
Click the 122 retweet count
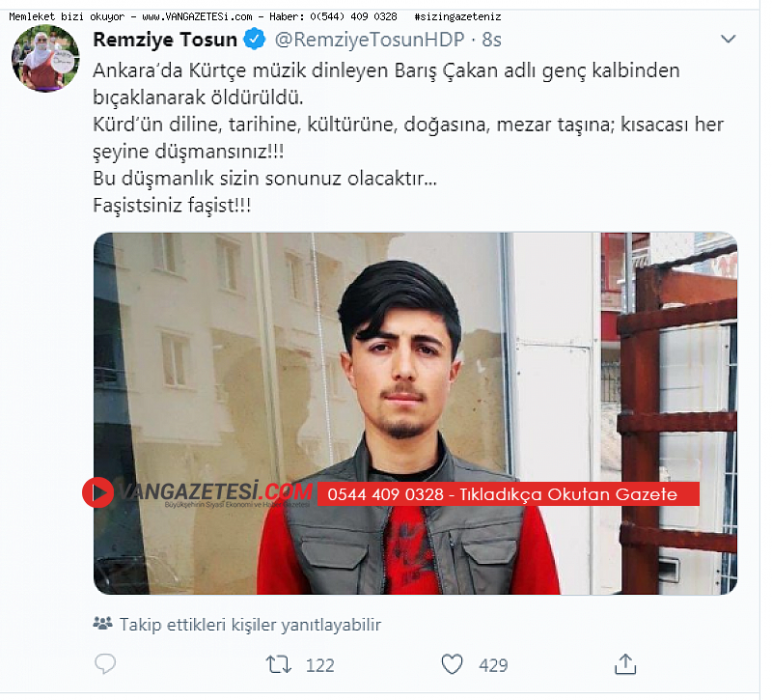pyautogui.click(x=320, y=665)
